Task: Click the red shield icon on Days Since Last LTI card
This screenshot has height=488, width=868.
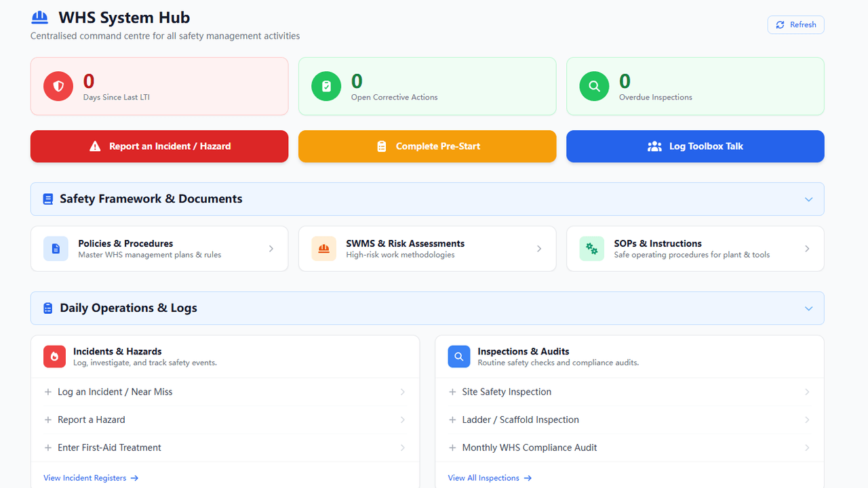Action: click(x=58, y=86)
